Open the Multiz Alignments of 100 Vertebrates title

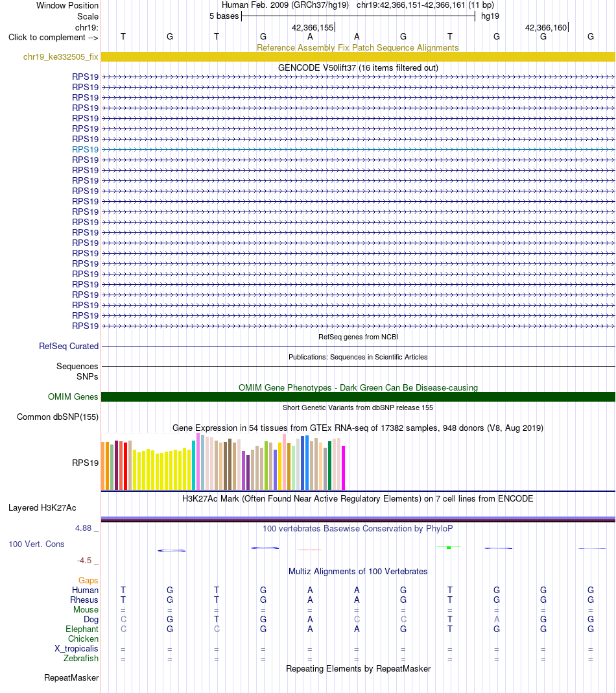358,572
